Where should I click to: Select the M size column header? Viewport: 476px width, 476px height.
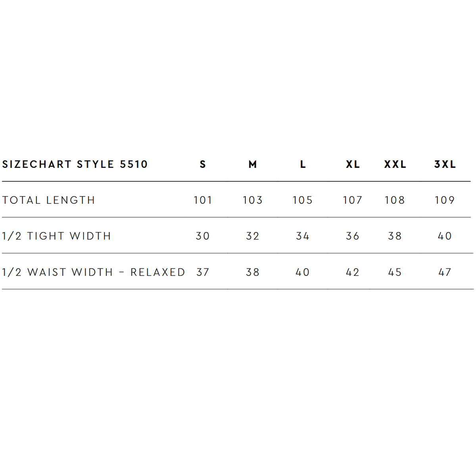click(x=253, y=164)
